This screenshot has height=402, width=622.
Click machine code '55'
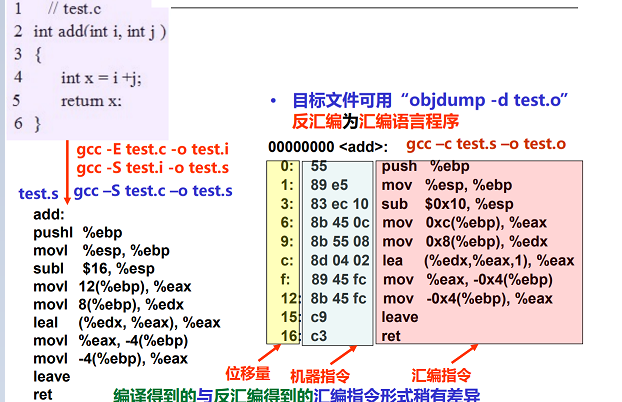coord(319,166)
